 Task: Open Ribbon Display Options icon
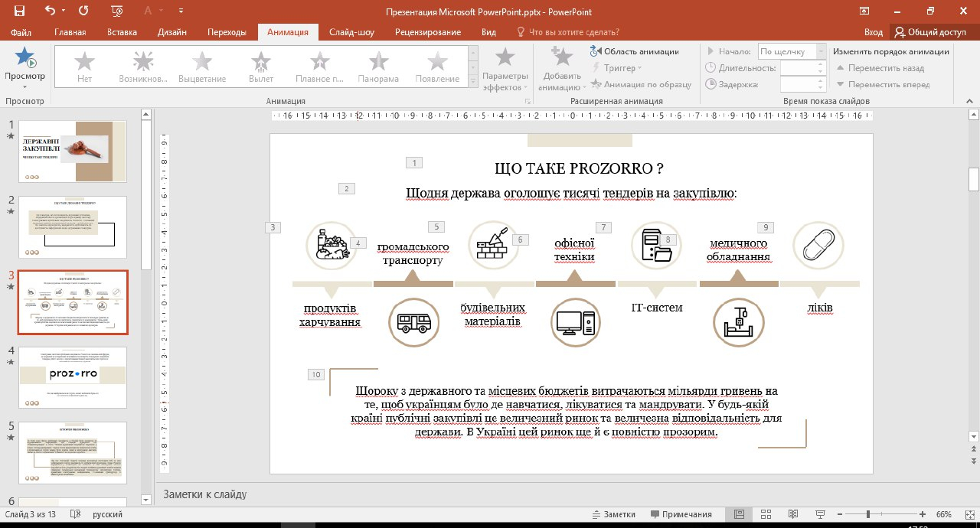pyautogui.click(x=864, y=11)
